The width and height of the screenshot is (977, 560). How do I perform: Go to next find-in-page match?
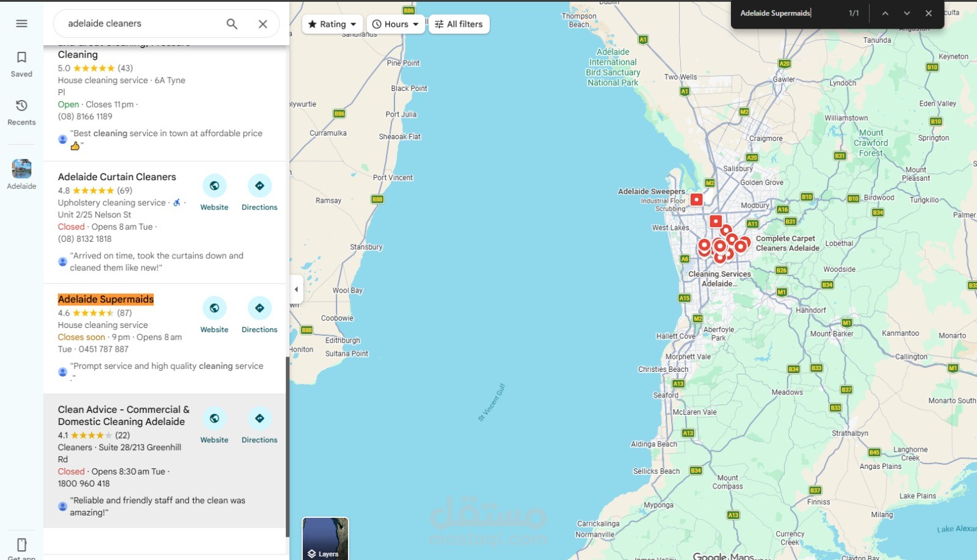(x=907, y=13)
